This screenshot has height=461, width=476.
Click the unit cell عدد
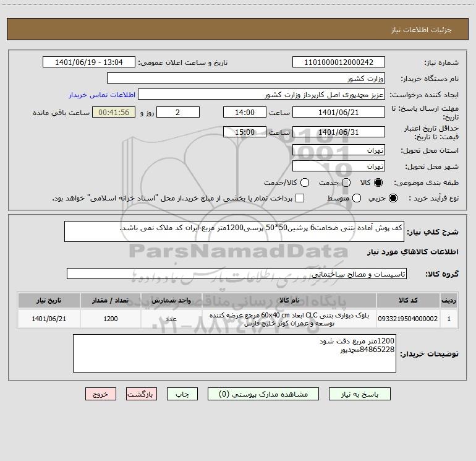tap(171, 319)
